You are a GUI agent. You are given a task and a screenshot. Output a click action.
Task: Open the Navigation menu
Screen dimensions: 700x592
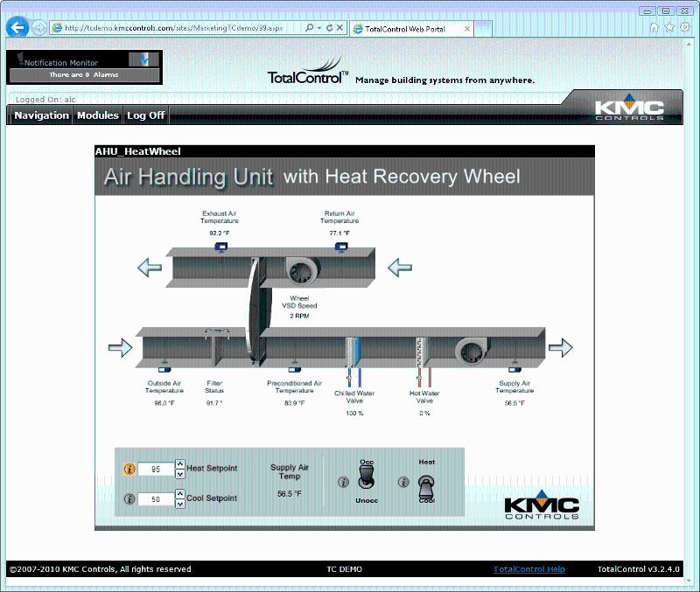click(x=41, y=115)
